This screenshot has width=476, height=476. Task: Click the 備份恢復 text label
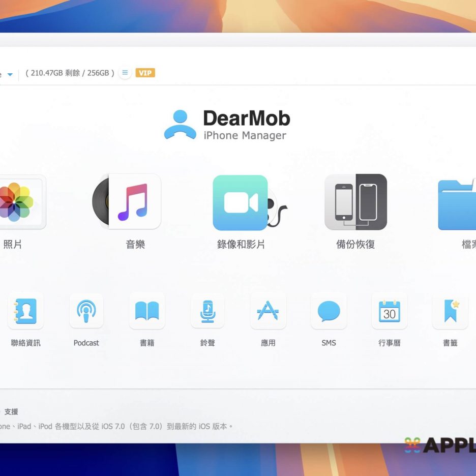(x=355, y=245)
